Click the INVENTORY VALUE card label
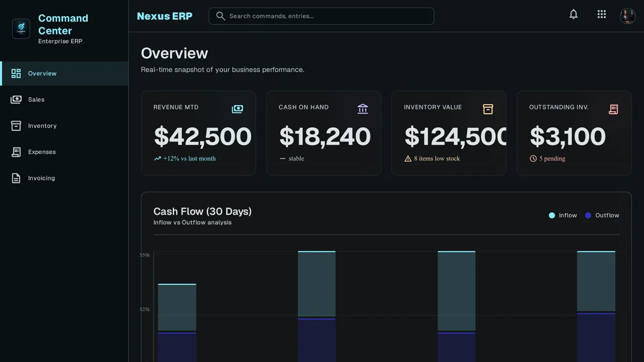This screenshot has height=362, width=644. click(x=433, y=107)
